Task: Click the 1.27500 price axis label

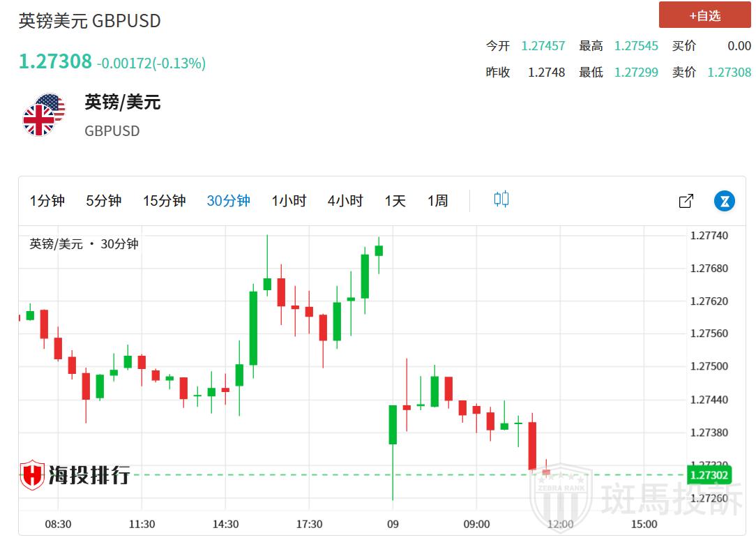Action: click(x=709, y=367)
